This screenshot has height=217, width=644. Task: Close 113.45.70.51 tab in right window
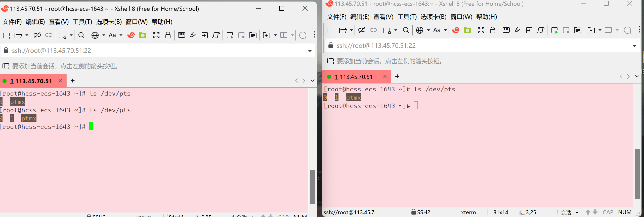click(385, 76)
